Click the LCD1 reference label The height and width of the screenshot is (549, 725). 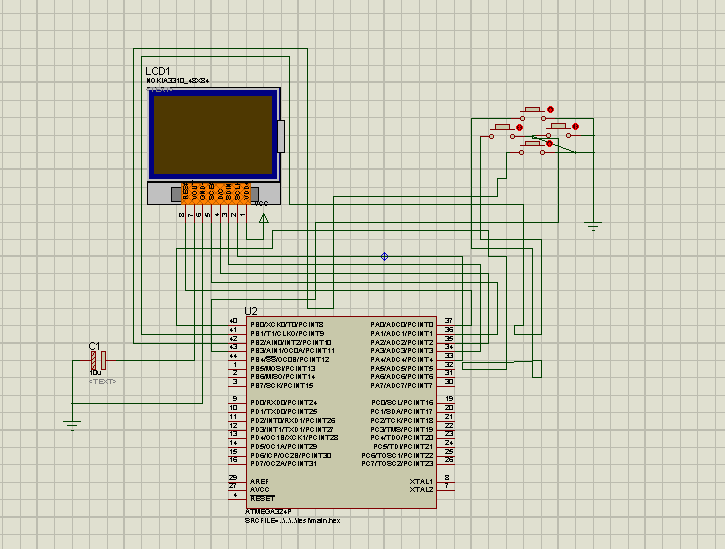coord(158,71)
